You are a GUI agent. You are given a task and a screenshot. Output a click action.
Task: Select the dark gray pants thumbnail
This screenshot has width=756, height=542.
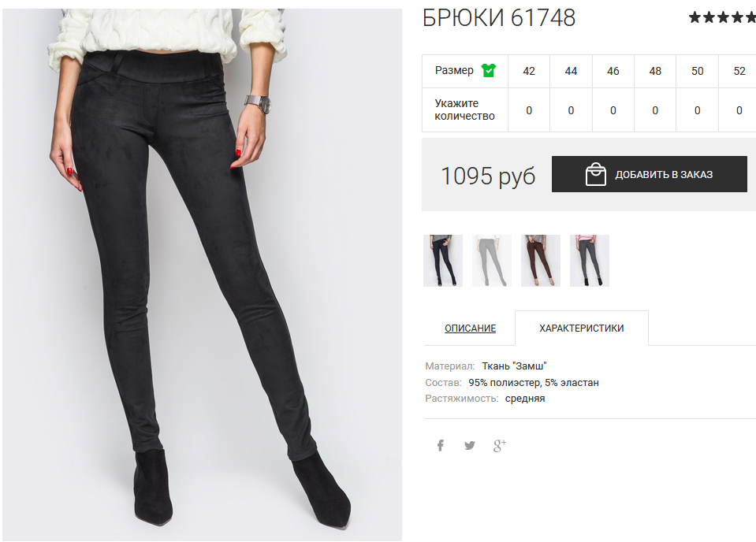[x=590, y=261]
